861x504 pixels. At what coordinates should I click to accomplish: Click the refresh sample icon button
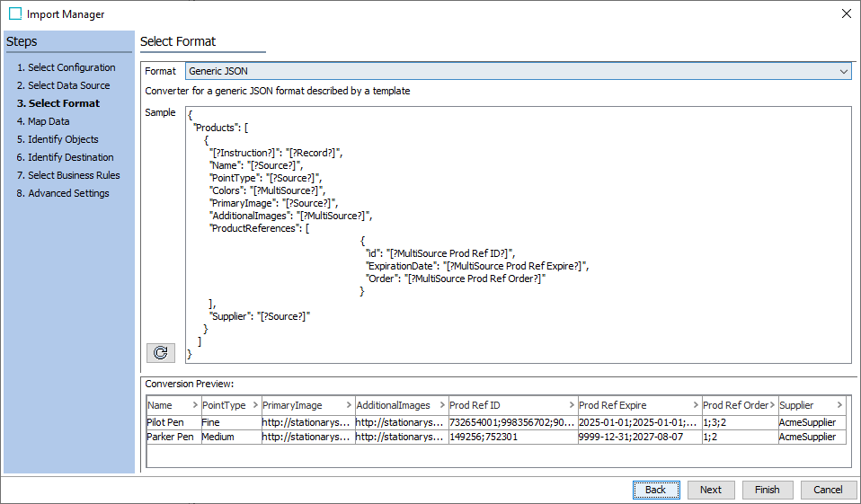pos(160,352)
